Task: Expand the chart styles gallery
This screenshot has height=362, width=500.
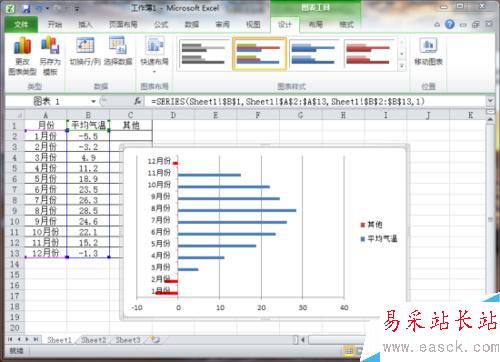Action: click(402, 66)
